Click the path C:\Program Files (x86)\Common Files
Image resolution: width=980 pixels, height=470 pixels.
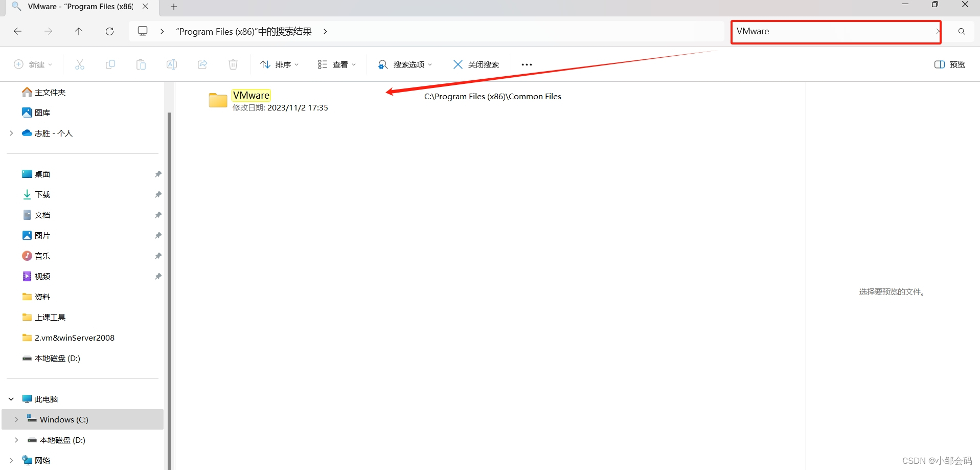click(x=492, y=97)
